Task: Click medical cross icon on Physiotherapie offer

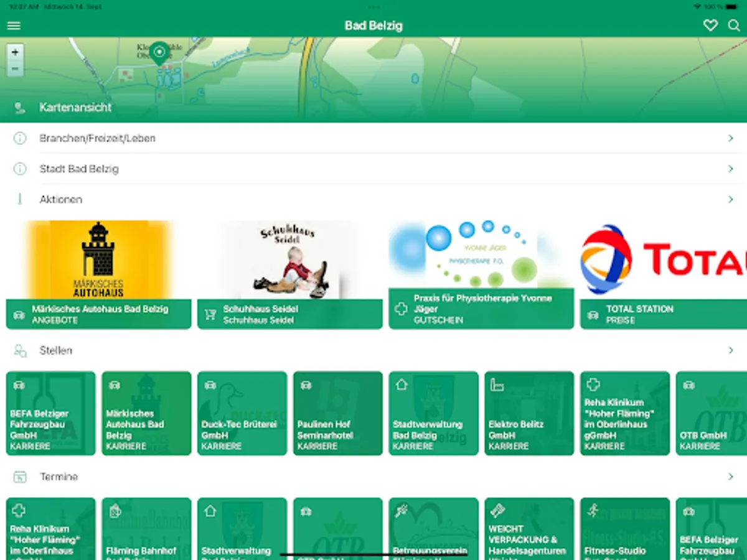Action: pyautogui.click(x=402, y=309)
